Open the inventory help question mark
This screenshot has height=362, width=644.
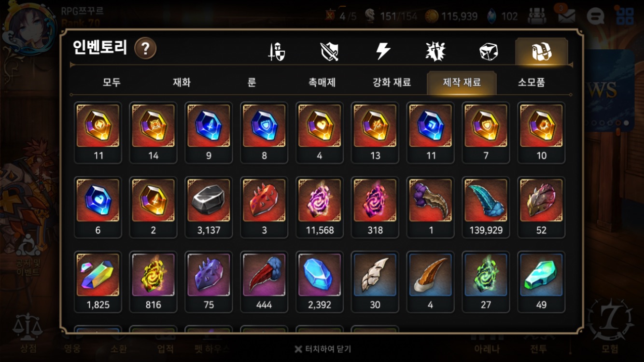(x=145, y=48)
